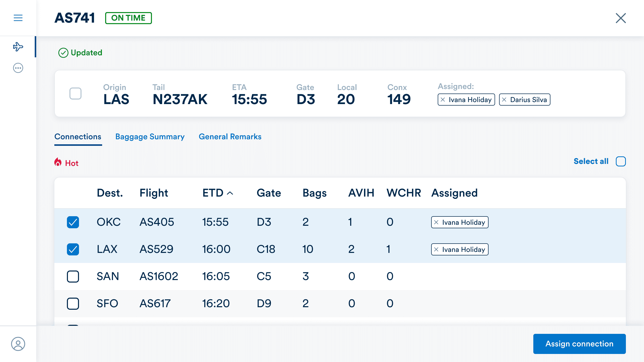
Task: Check the LAS flight summary card checkbox
Action: (x=75, y=94)
